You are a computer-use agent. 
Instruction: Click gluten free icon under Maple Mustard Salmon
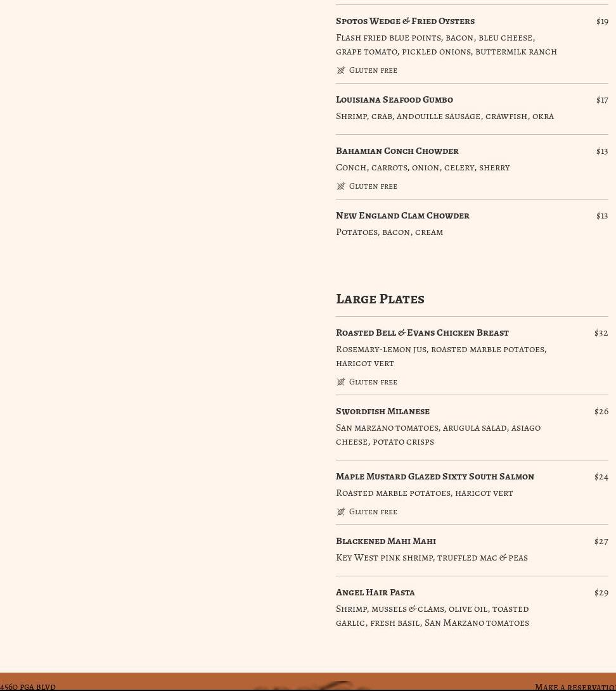tap(341, 512)
